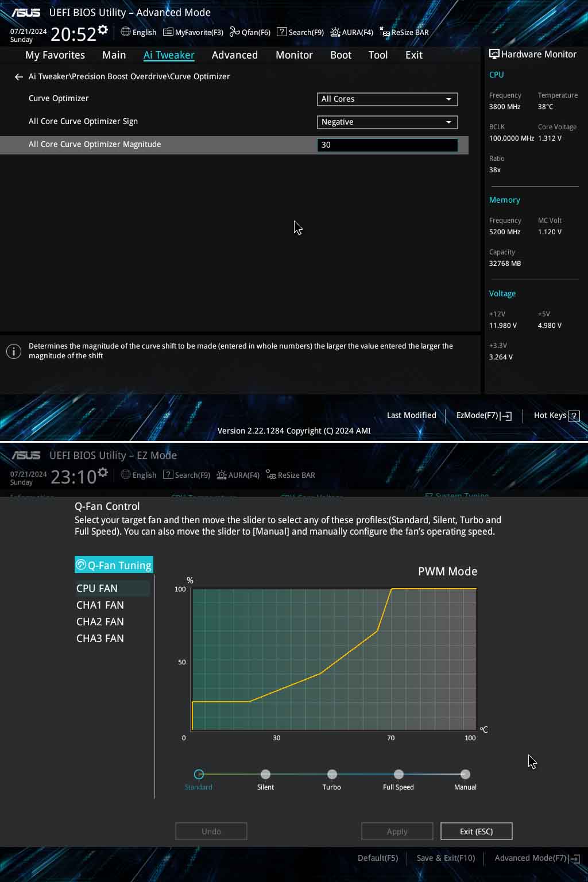Open Search(F9) in Advanced Mode toolbar
This screenshot has height=882, width=588.
pyautogui.click(x=300, y=32)
